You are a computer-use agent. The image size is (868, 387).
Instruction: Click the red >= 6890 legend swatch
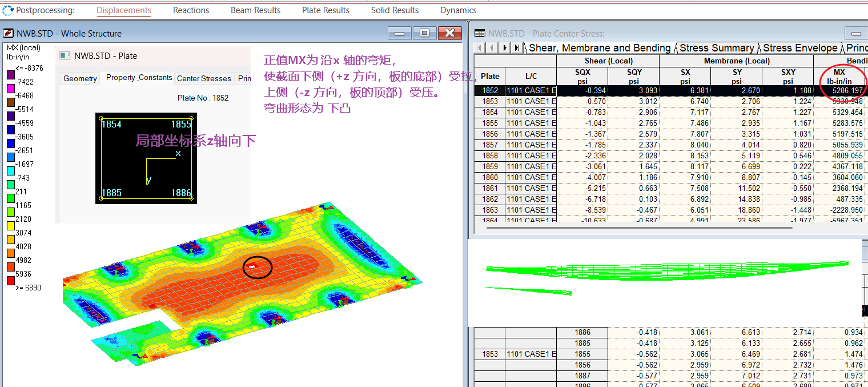(11, 281)
